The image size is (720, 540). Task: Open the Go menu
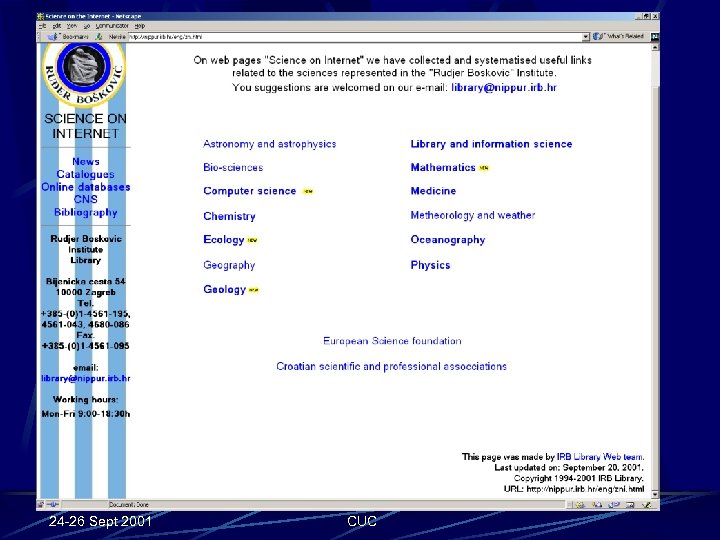coord(87,26)
